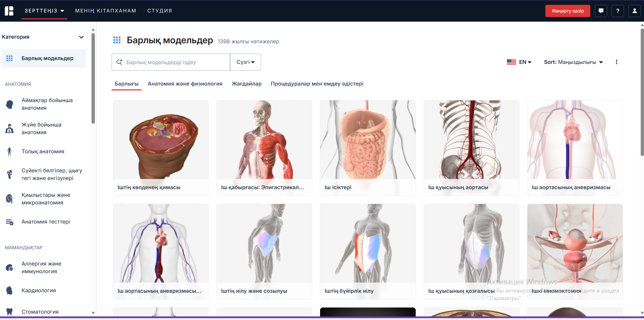Open Анатомия тесттері quiz item
The image size is (644, 320).
(46, 222)
